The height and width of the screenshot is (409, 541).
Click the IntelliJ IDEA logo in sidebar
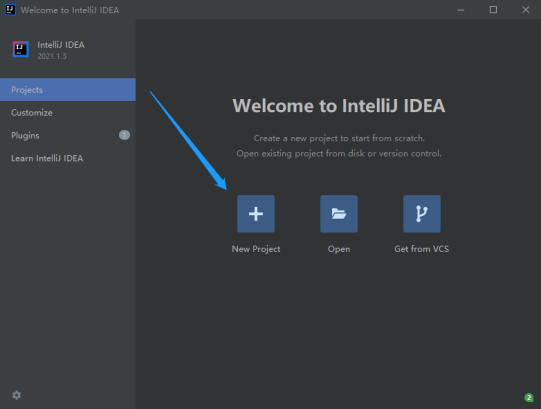point(21,49)
